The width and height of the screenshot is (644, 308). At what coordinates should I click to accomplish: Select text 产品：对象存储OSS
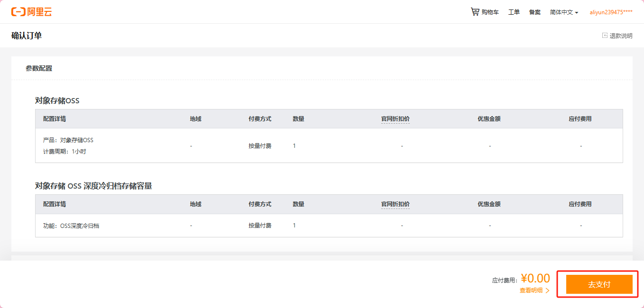[x=68, y=140]
